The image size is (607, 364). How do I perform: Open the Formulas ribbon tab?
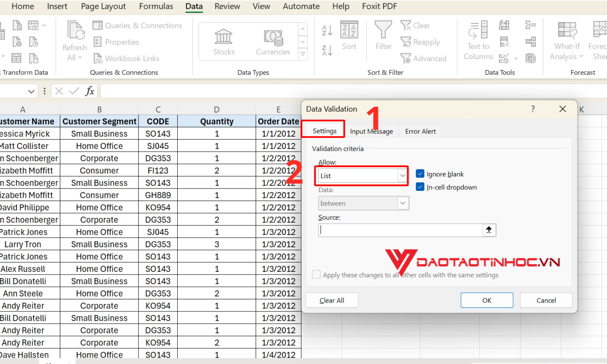(x=156, y=6)
